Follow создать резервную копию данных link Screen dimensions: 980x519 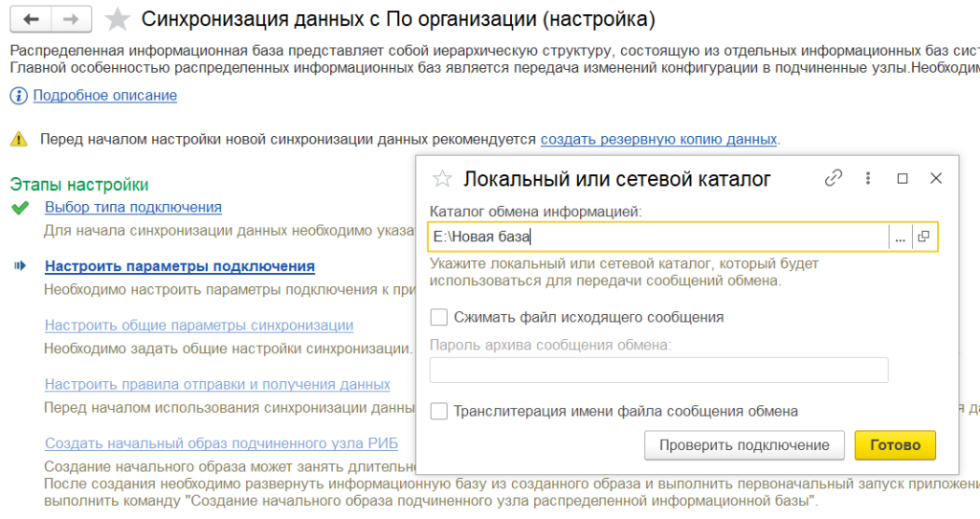pyautogui.click(x=658, y=139)
